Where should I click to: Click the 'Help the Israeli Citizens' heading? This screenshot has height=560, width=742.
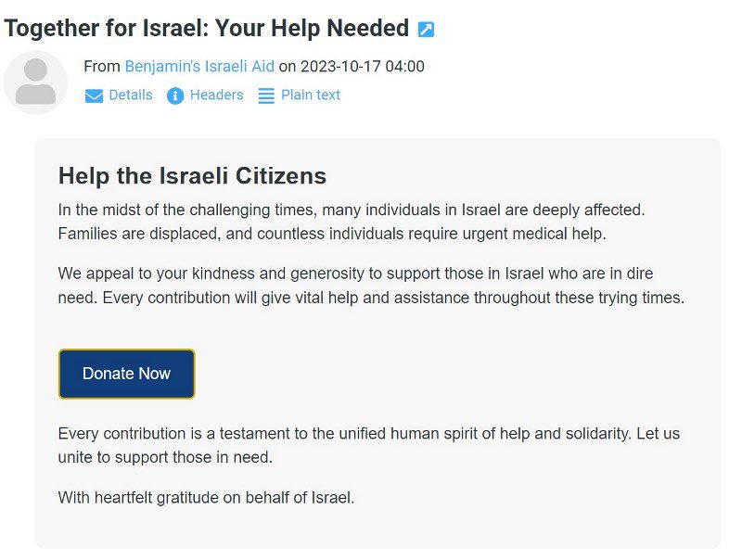pyautogui.click(x=192, y=175)
